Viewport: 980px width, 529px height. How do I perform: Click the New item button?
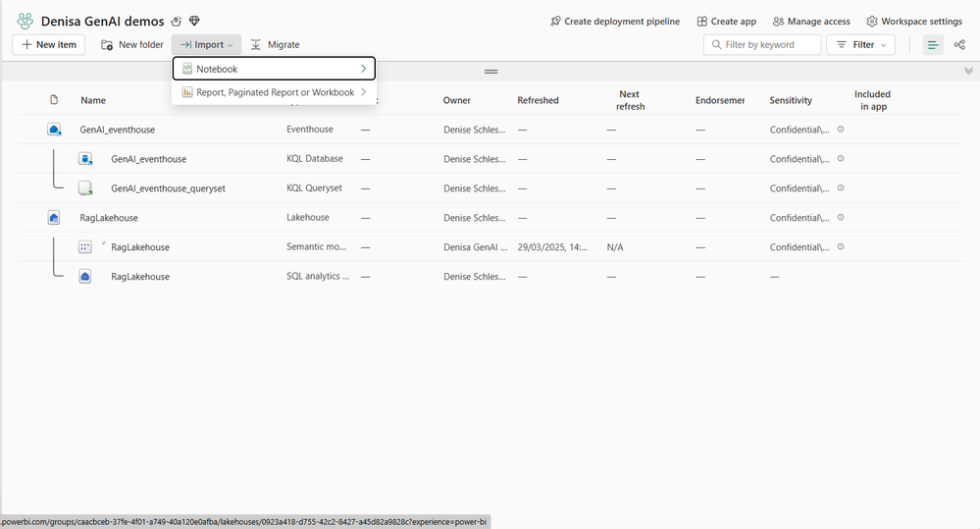(49, 45)
